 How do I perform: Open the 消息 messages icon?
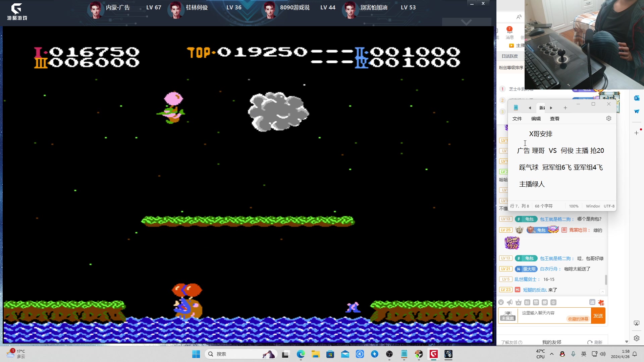click(509, 33)
